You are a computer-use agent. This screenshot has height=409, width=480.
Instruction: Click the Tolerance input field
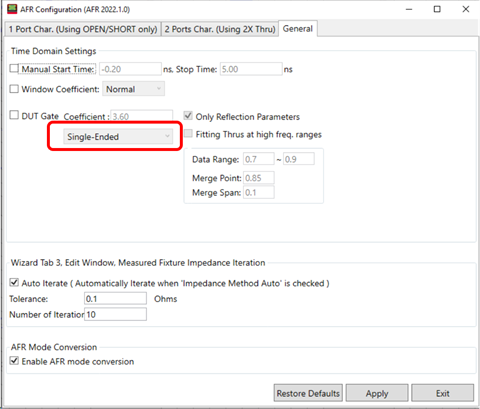click(x=115, y=299)
